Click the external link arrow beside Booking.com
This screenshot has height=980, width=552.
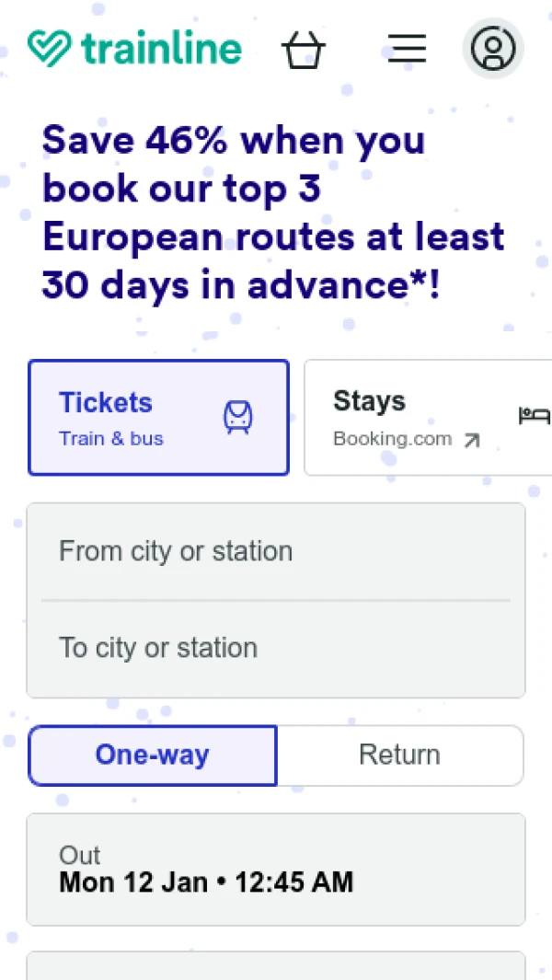[x=472, y=440]
